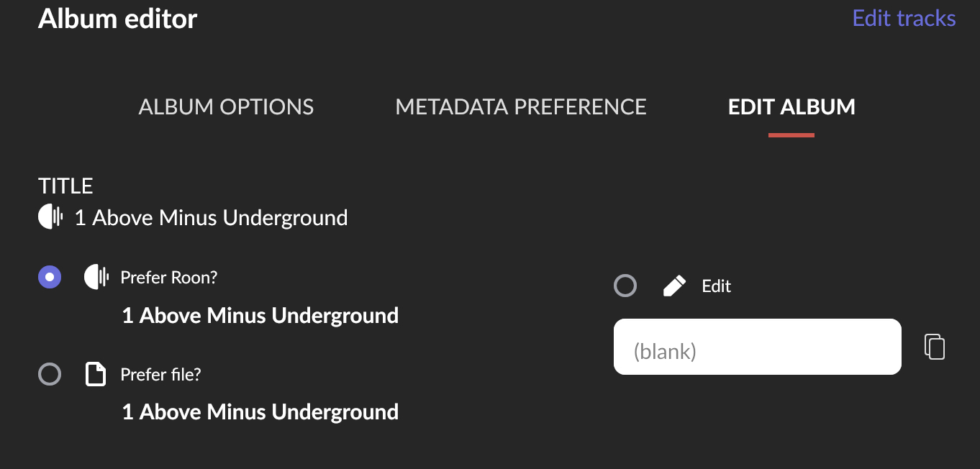Click the blank title input field
This screenshot has width=980, height=469.
757,346
